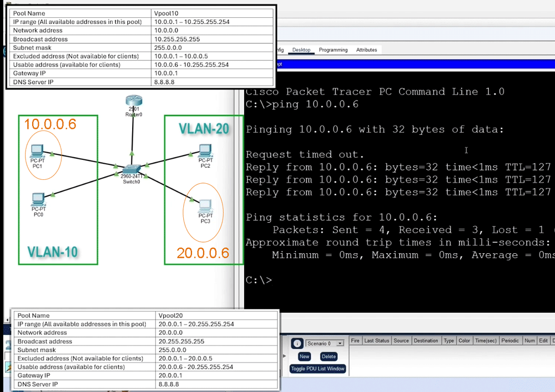Screen dimensions: 555x392
Task: Select the Router0 device icon
Action: [134, 101]
